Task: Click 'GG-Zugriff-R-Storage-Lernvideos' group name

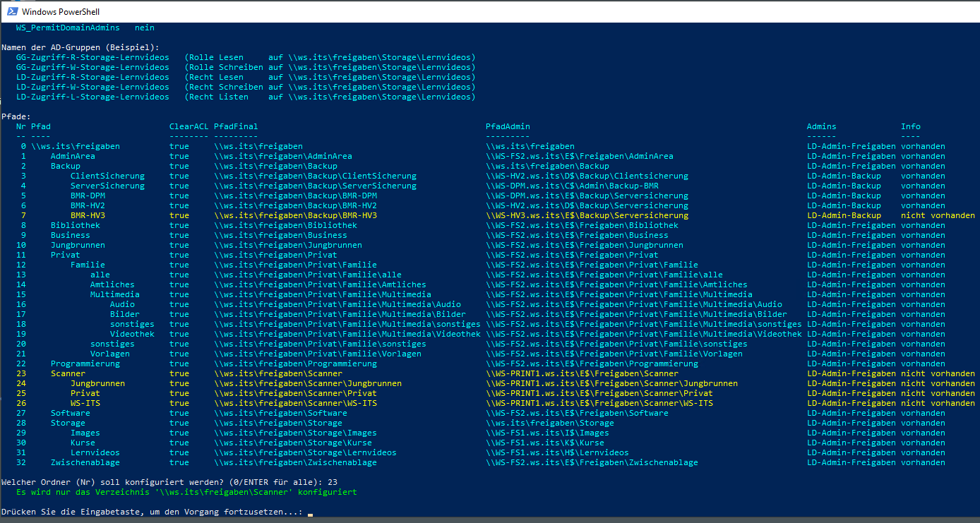Action: [92, 57]
